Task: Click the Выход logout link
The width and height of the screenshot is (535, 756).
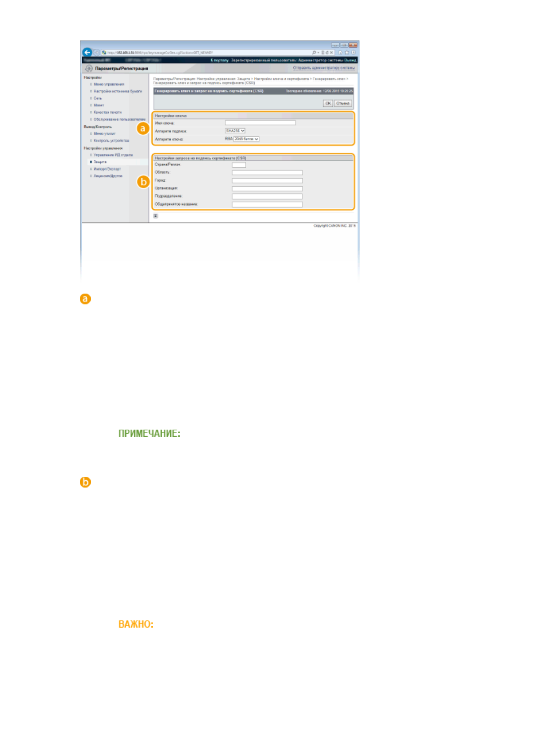Action: pyautogui.click(x=350, y=60)
